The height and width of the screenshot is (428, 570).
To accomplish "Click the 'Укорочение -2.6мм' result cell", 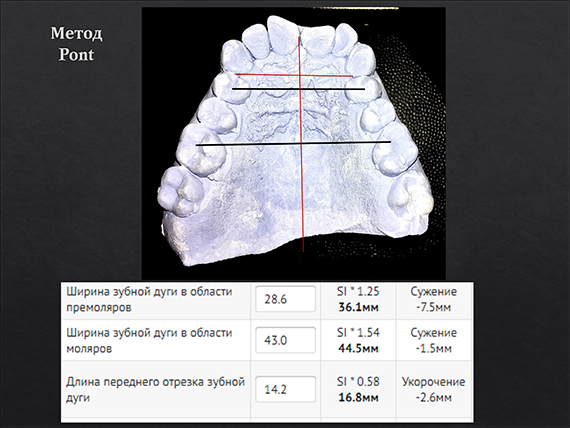I will click(434, 389).
